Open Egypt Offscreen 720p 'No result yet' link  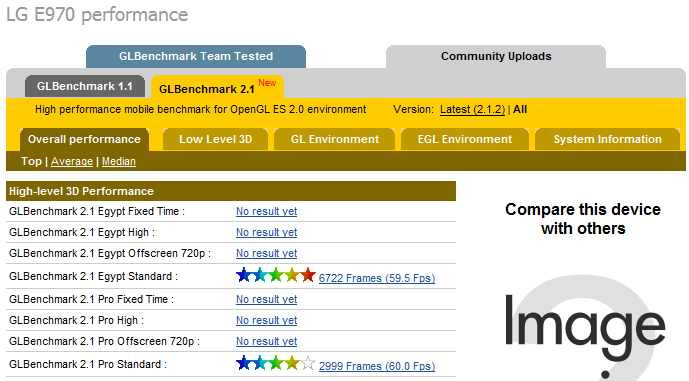click(x=266, y=254)
